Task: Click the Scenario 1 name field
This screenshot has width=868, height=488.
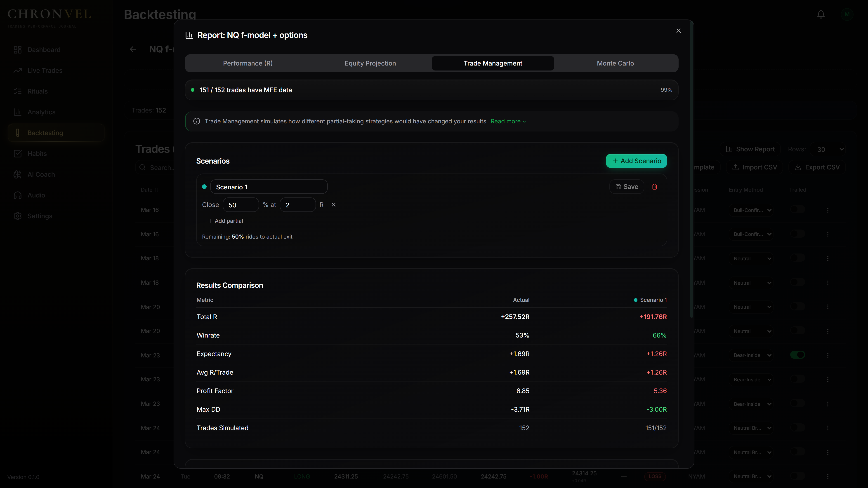Action: 269,187
